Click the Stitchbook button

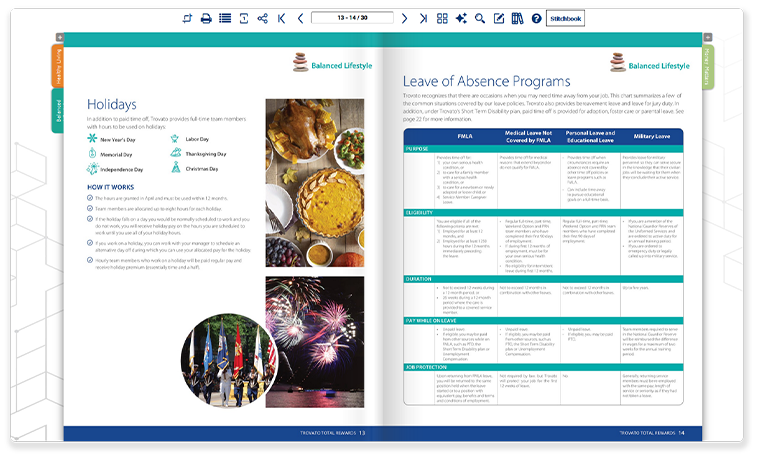pos(565,18)
